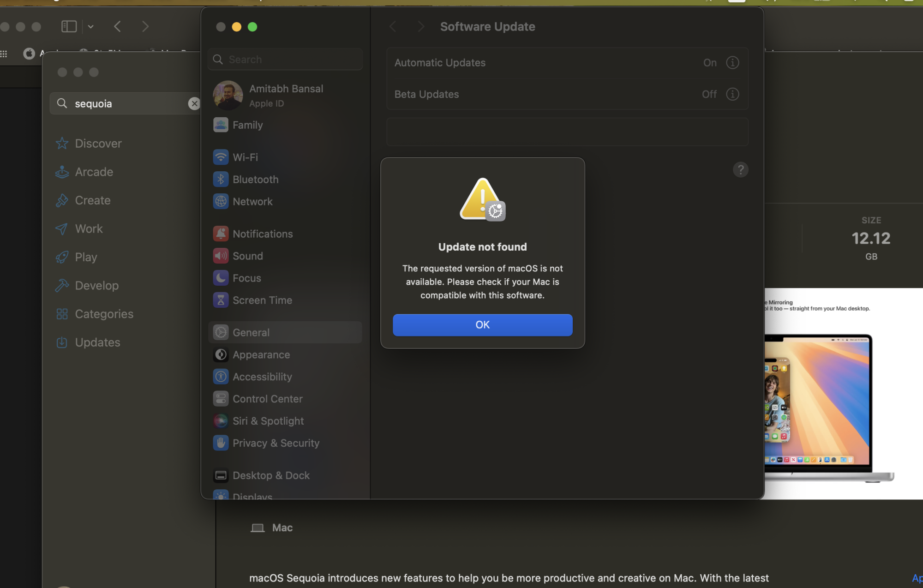Open Wi-Fi settings in the sidebar

click(x=245, y=157)
